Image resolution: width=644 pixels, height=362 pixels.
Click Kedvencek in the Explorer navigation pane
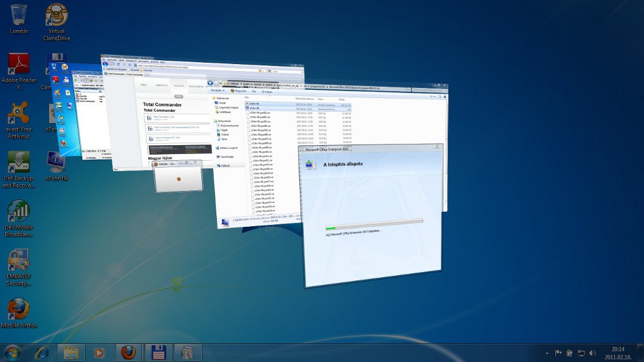(x=222, y=98)
